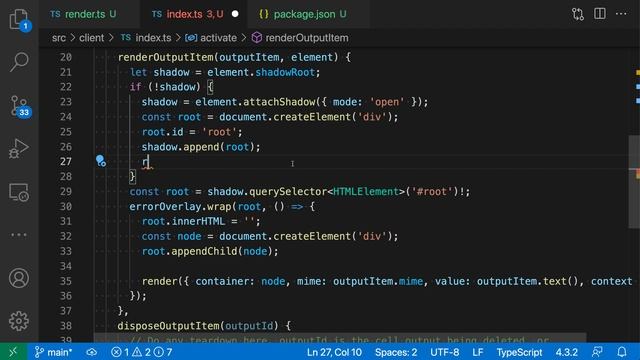Screen dimensions: 640x360
Task: Click 'innerHTML' on line 31
Action: pyautogui.click(x=198, y=221)
